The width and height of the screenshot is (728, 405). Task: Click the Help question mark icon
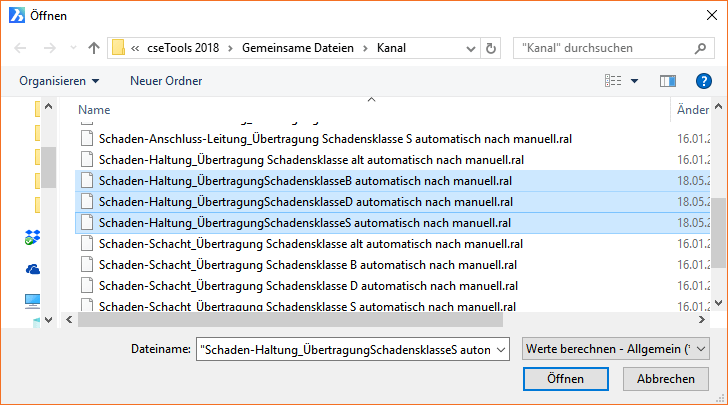[702, 80]
